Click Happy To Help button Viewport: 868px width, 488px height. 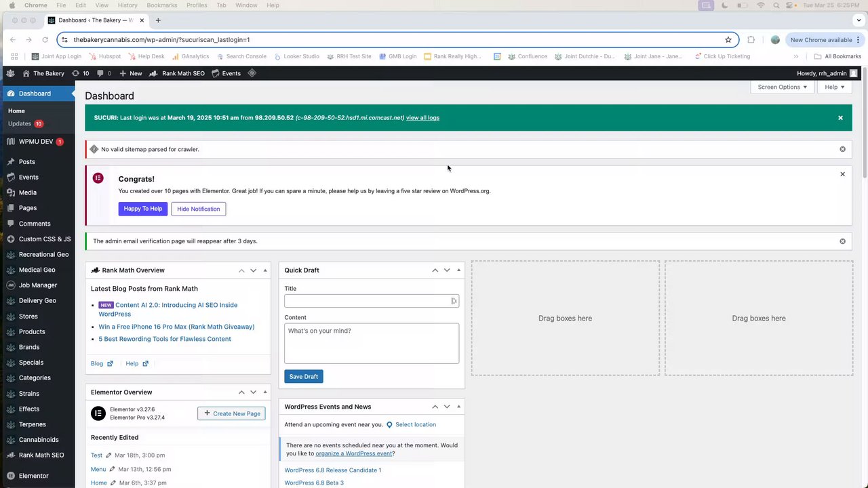click(x=142, y=209)
